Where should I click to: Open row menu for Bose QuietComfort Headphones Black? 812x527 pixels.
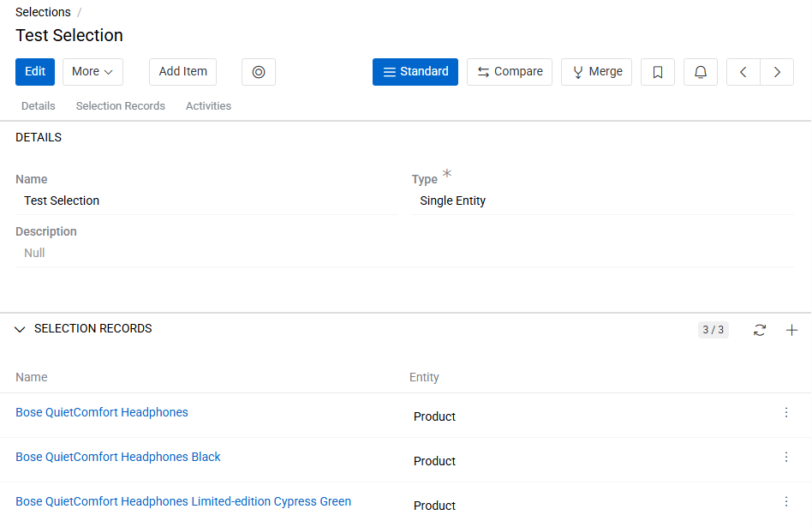[x=786, y=458]
